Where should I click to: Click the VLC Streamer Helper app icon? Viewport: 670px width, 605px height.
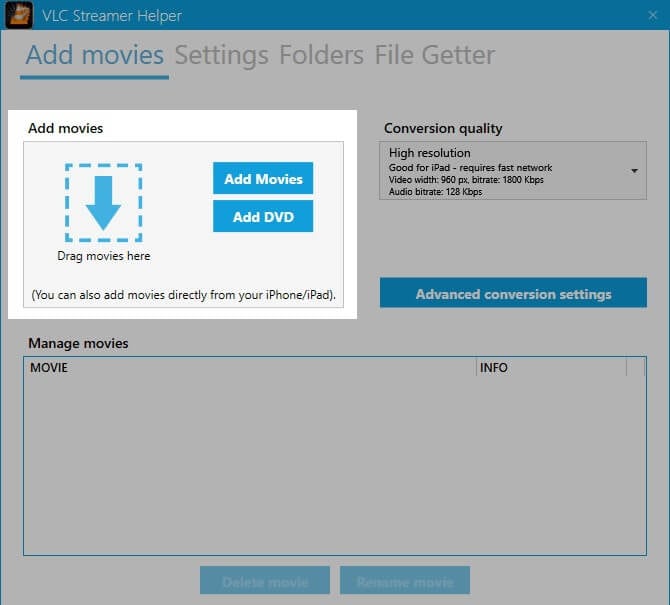(x=17, y=16)
